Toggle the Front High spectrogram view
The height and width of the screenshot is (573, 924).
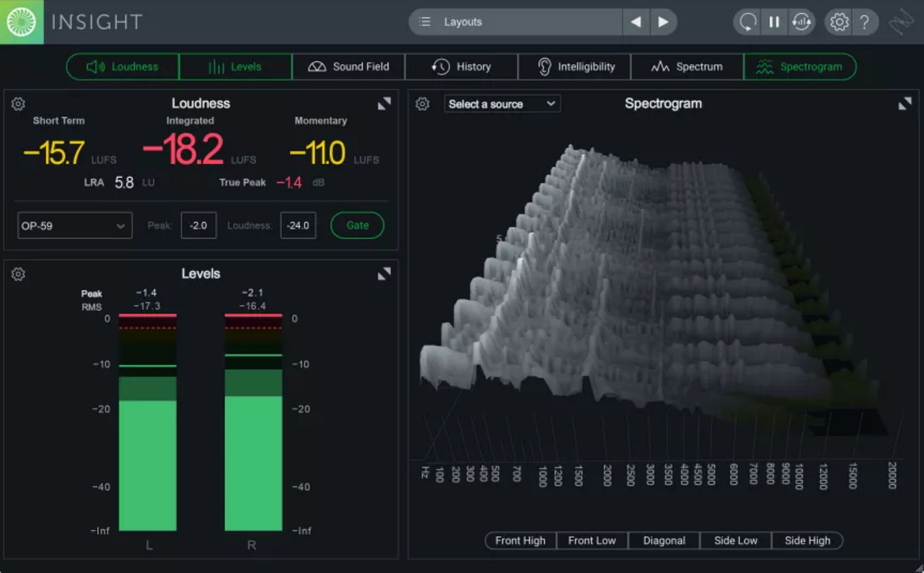point(520,541)
